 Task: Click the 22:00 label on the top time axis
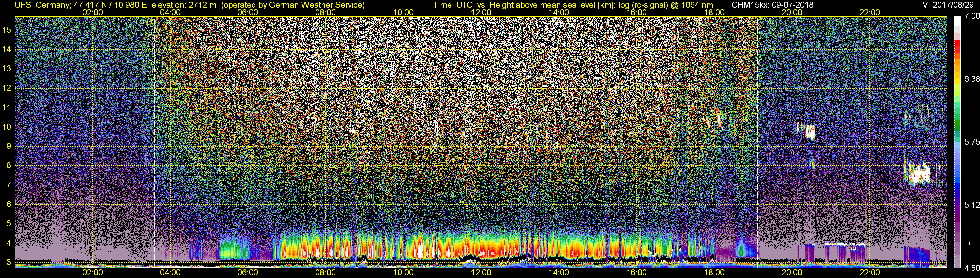tap(870, 12)
